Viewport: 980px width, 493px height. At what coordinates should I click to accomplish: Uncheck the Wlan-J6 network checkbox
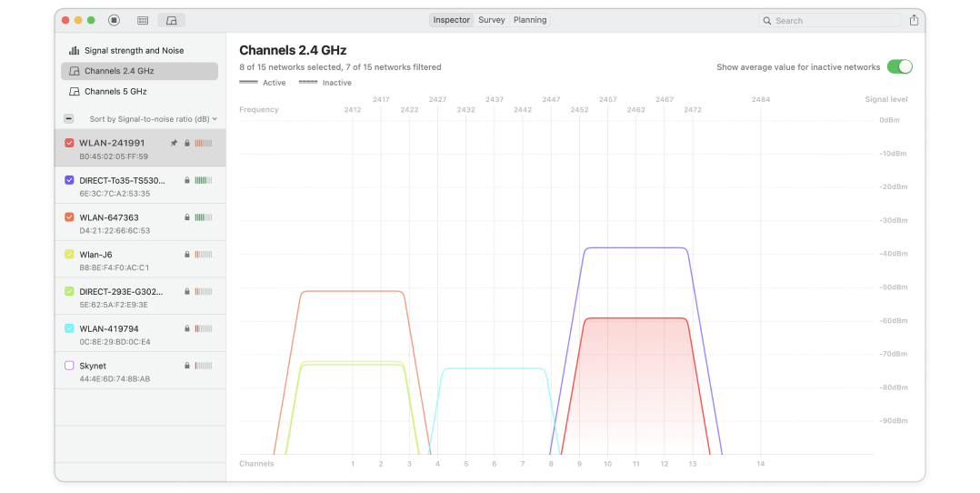tap(69, 255)
